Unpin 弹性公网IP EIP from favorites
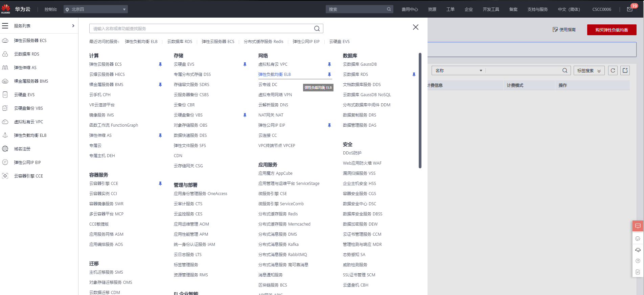Screen dimensions: 644x295 click(x=329, y=125)
